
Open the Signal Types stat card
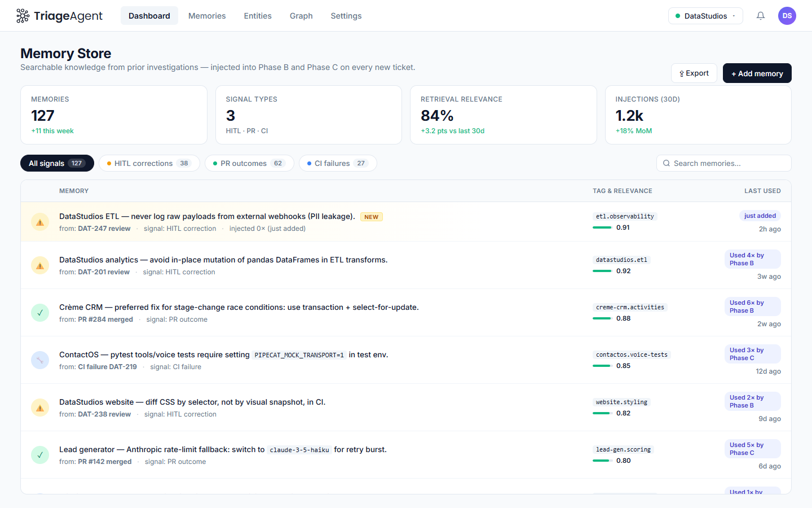point(308,115)
